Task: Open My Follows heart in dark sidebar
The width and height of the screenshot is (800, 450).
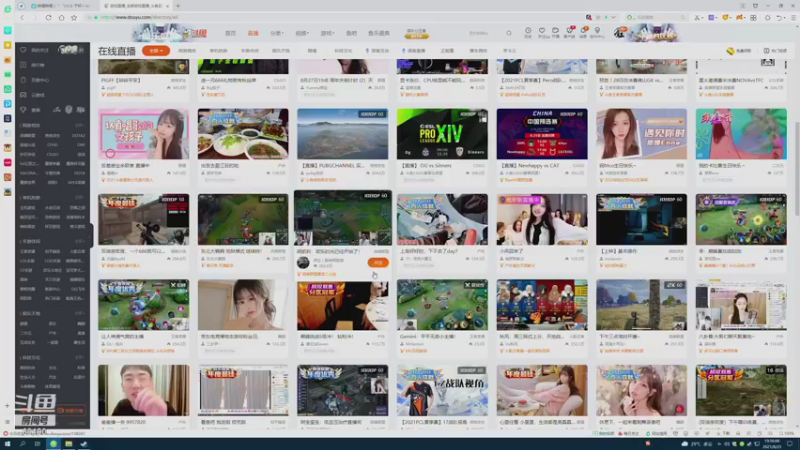Action: point(23,50)
